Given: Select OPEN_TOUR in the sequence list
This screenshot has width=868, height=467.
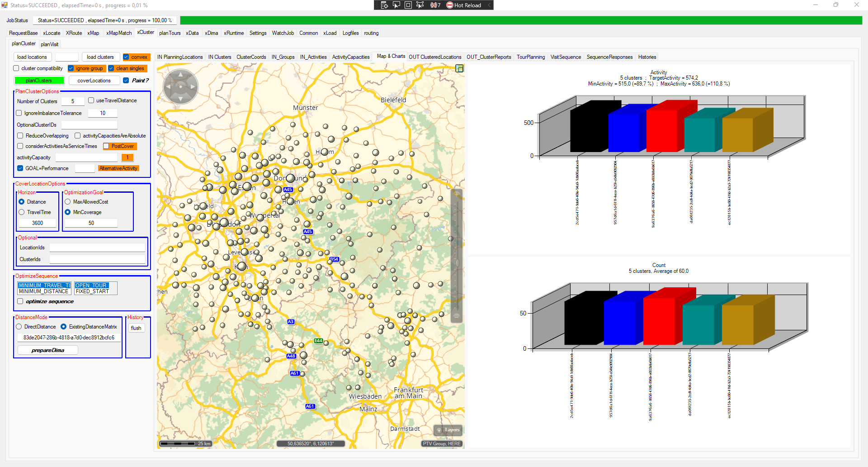Looking at the screenshot, I should click(x=91, y=286).
